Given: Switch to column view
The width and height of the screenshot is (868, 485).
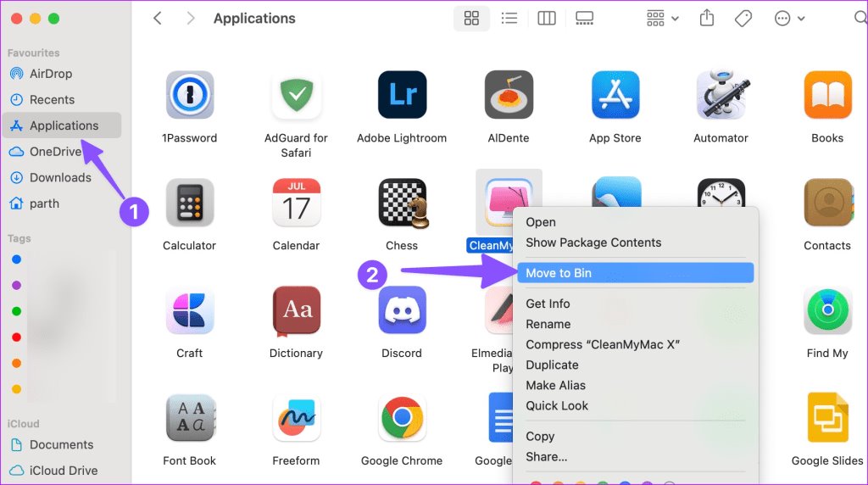Looking at the screenshot, I should tap(547, 19).
